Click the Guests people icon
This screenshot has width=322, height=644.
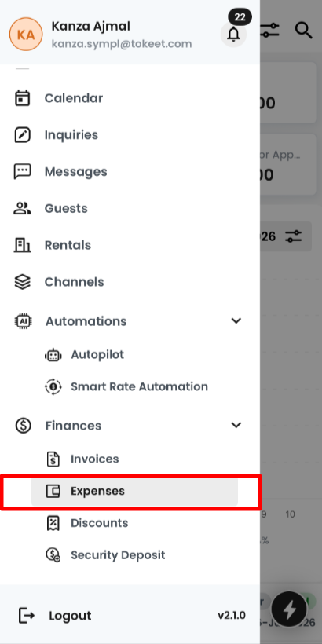coord(22,208)
